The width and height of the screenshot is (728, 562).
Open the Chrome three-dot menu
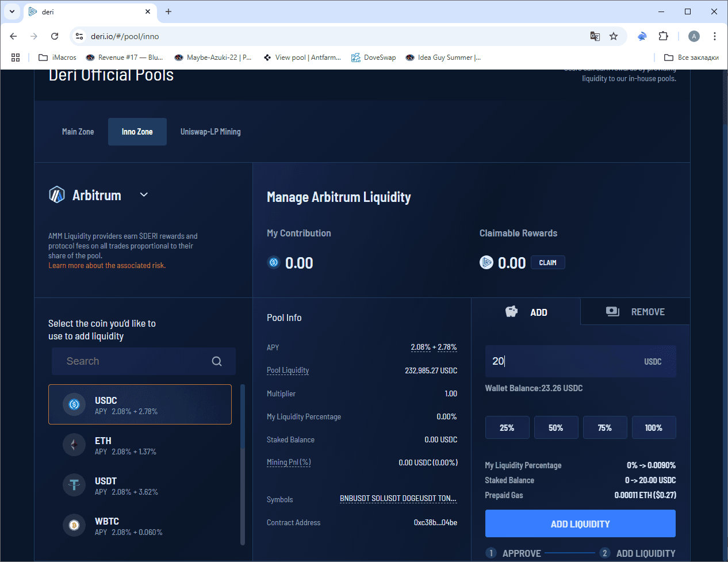[715, 36]
